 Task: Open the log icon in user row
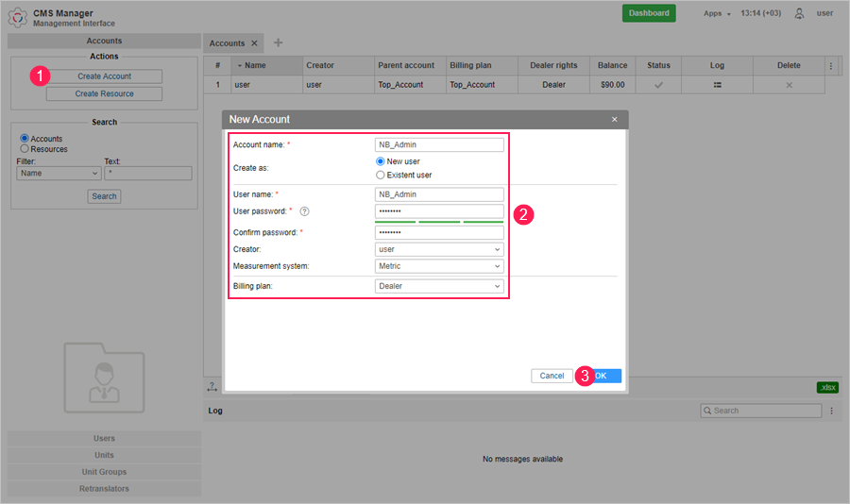pos(717,85)
